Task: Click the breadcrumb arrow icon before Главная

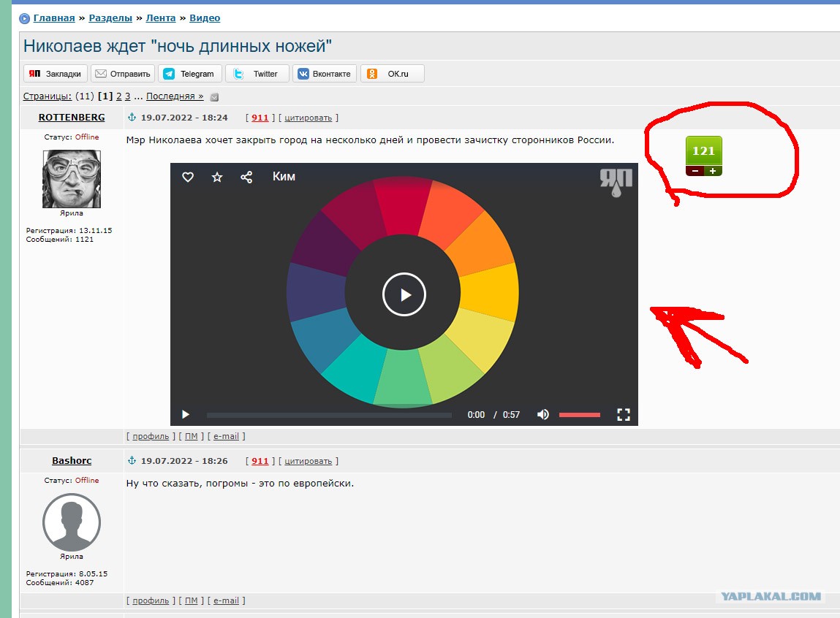Action: click(x=25, y=19)
